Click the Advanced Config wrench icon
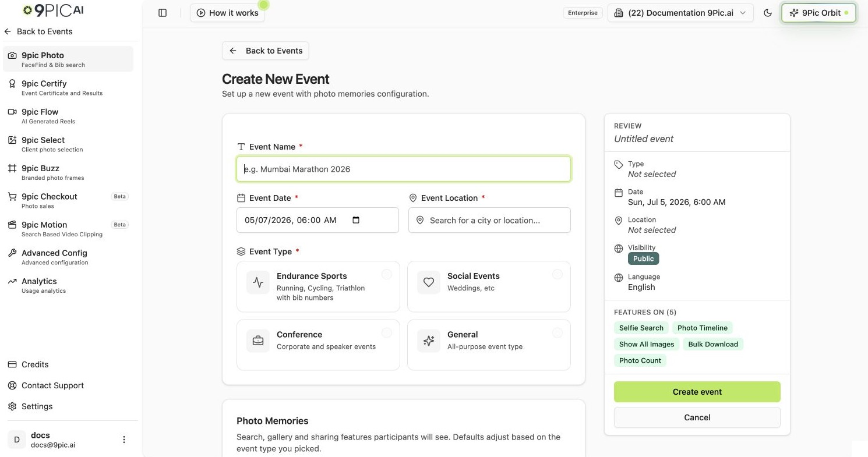The image size is (868, 457). [x=12, y=253]
